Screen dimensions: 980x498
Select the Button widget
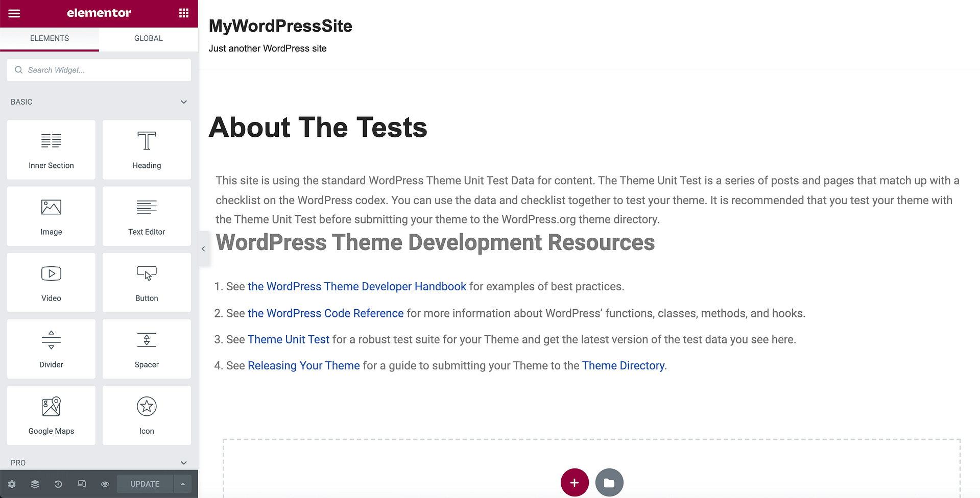click(x=146, y=282)
